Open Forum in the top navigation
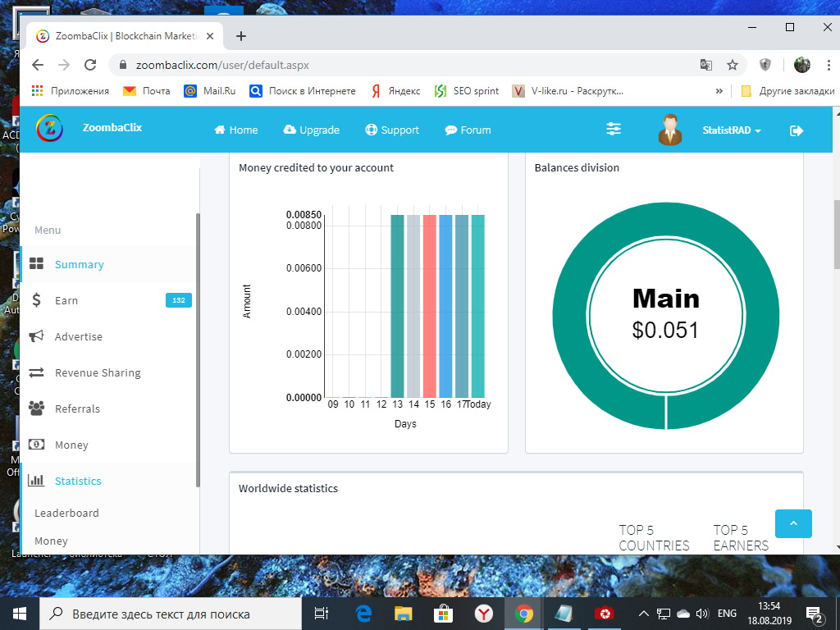Screen dimensions: 840x630 point(468,130)
